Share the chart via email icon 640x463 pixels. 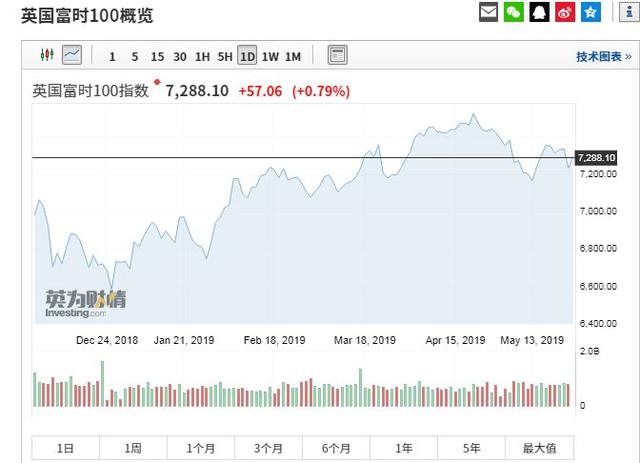pos(488,12)
